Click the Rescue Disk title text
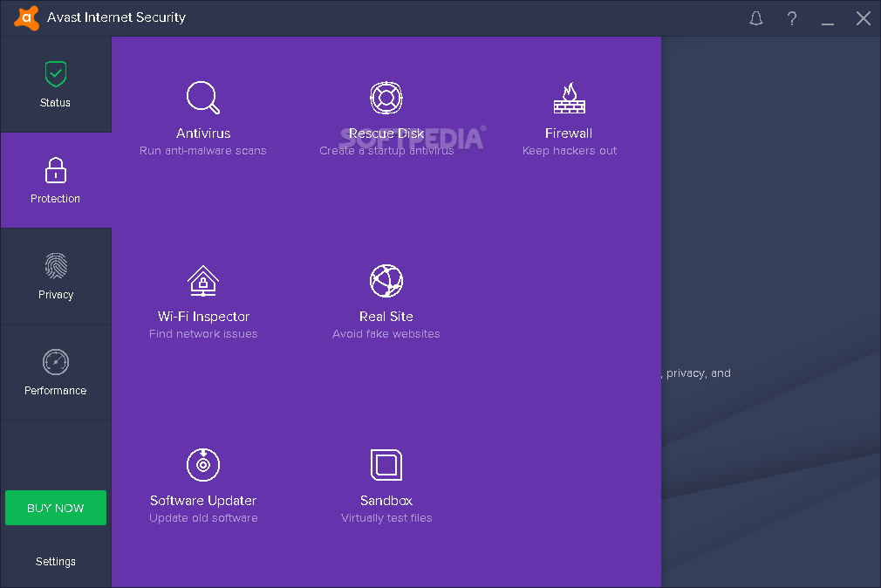 tap(386, 133)
